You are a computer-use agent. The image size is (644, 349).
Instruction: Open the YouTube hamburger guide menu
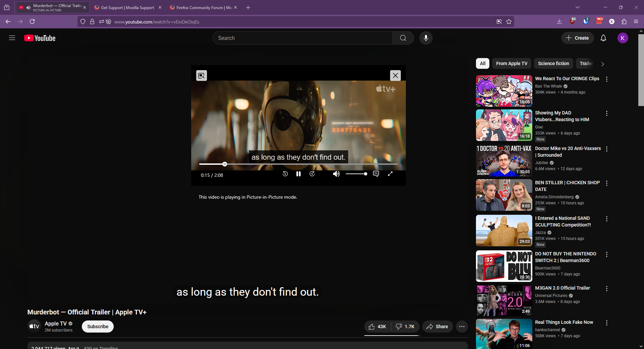click(x=12, y=38)
